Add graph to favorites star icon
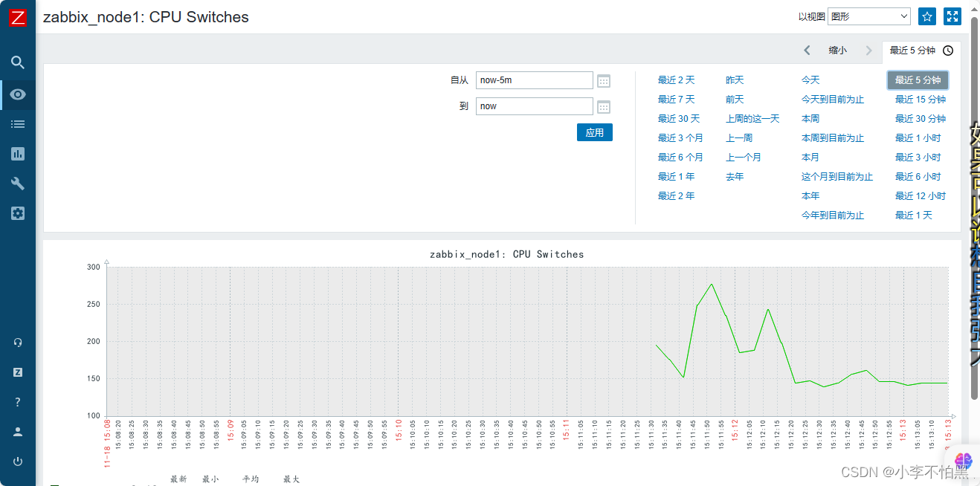Viewport: 980px width, 486px height. coord(926,16)
